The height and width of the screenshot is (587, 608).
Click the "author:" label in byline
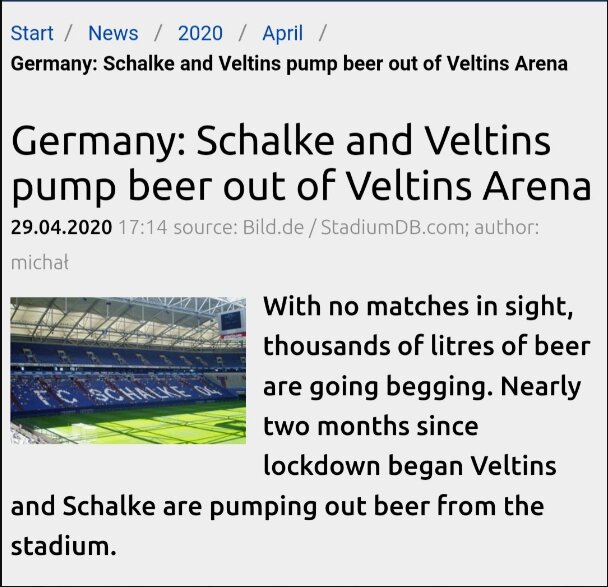click(x=506, y=227)
